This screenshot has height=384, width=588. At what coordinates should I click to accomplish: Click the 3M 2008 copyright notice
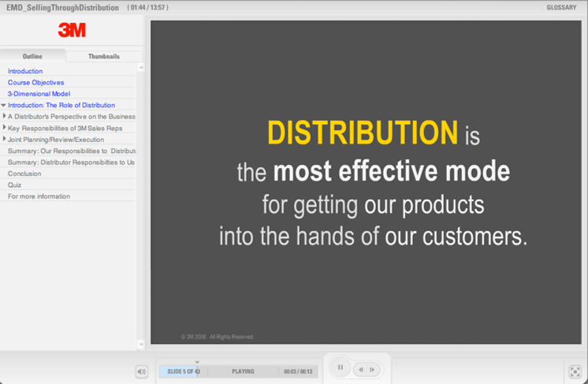coord(218,337)
